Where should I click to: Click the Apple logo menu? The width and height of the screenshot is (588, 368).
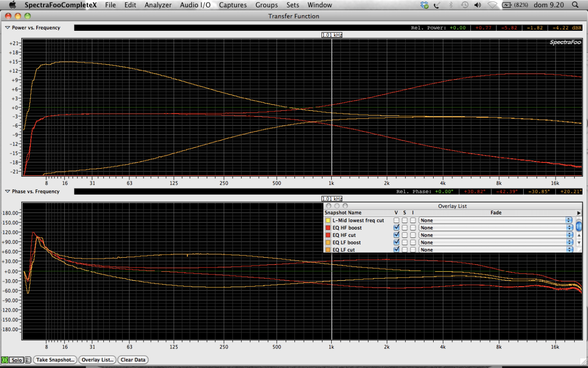13,5
